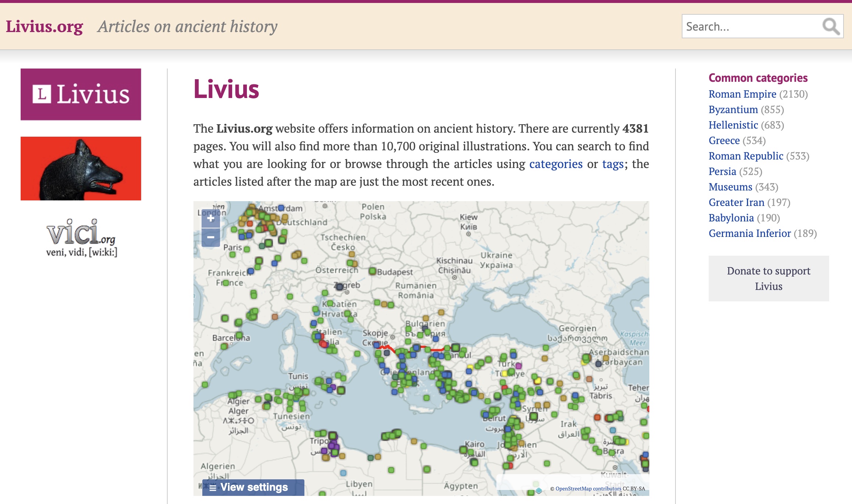Open Babylonia category
The width and height of the screenshot is (852, 504).
tap(731, 218)
